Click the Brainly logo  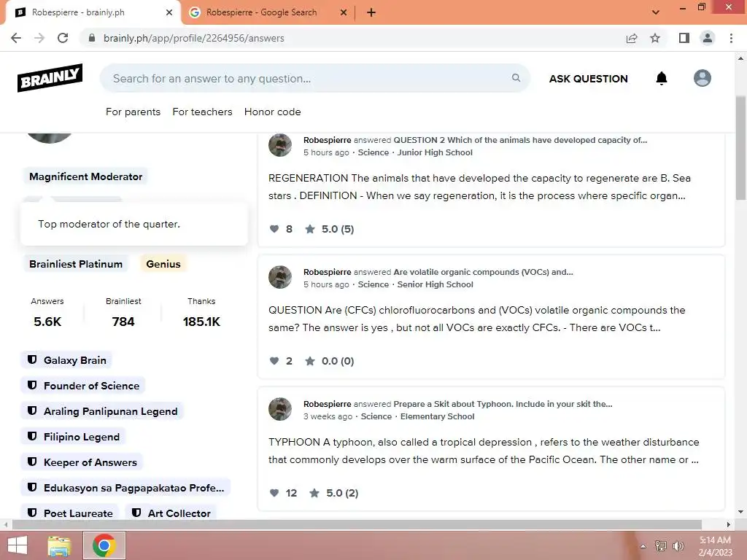50,77
